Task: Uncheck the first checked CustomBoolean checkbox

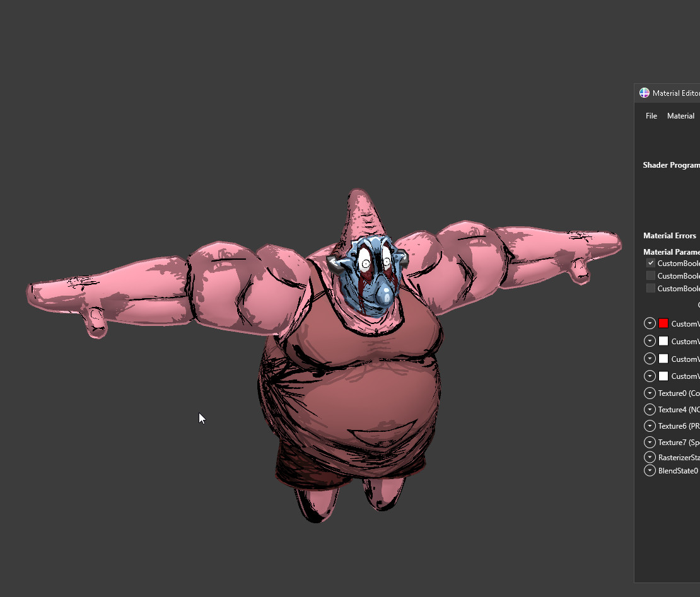Action: [x=651, y=263]
